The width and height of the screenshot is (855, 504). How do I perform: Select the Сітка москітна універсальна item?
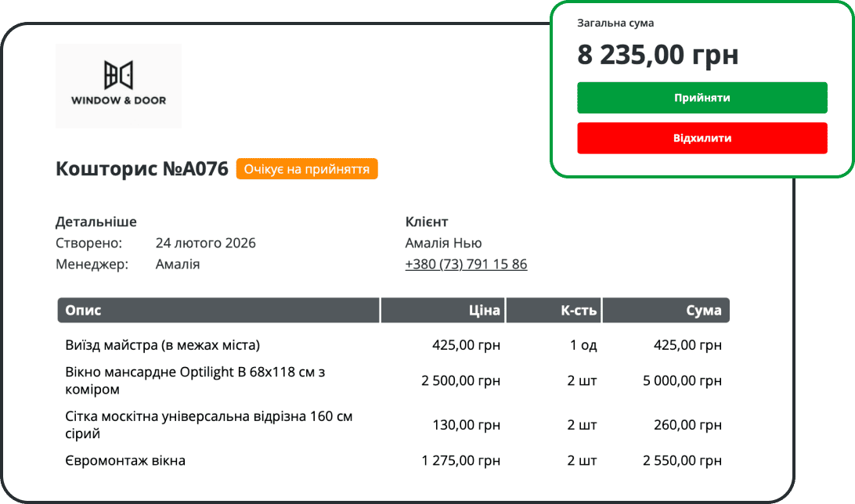point(208,425)
